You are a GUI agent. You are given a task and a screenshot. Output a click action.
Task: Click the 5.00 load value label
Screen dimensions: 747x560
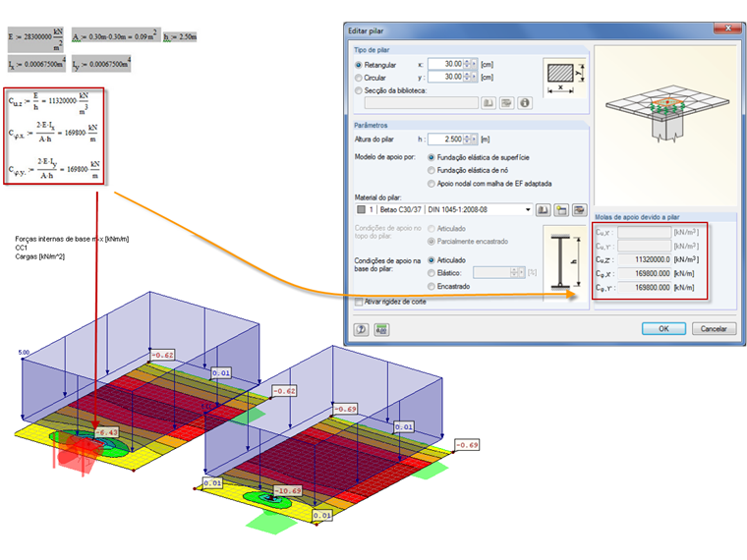(24, 353)
